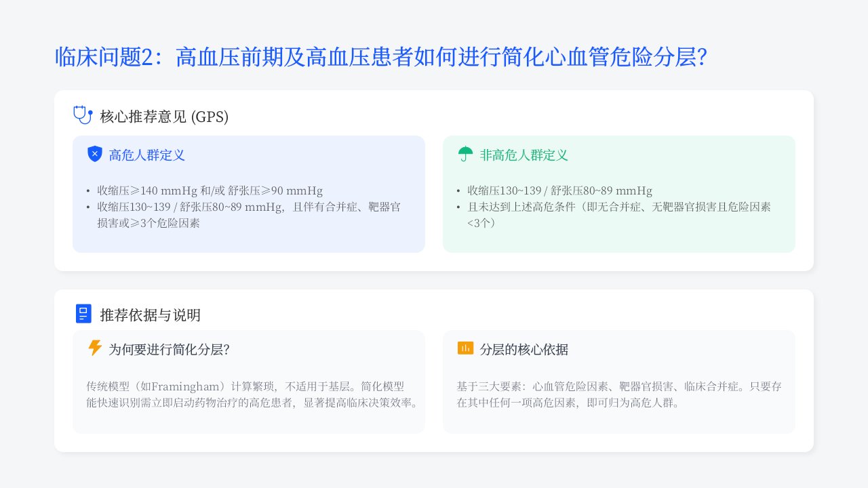This screenshot has width=868, height=488.
Task: Click the stethoscope icon beside 核心推荐意见
Action: click(83, 116)
